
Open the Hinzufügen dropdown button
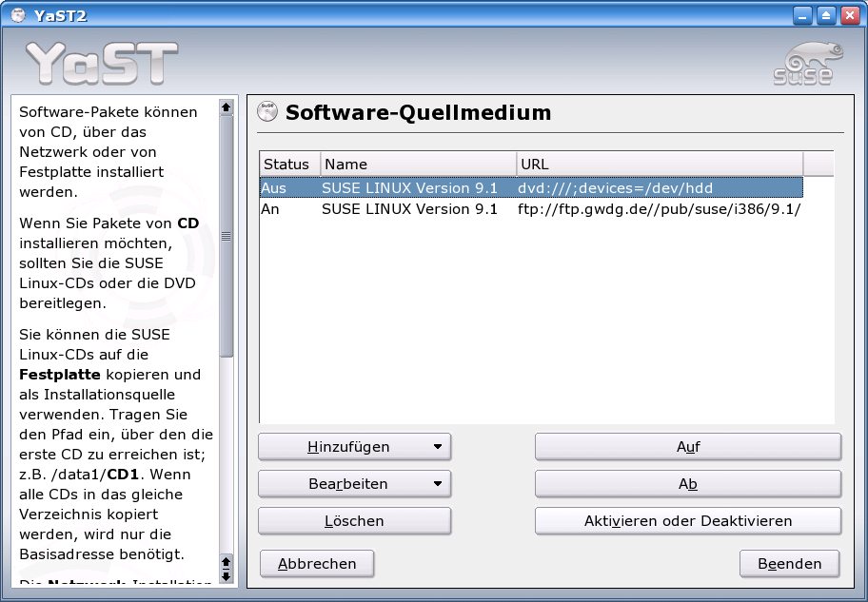pos(354,447)
